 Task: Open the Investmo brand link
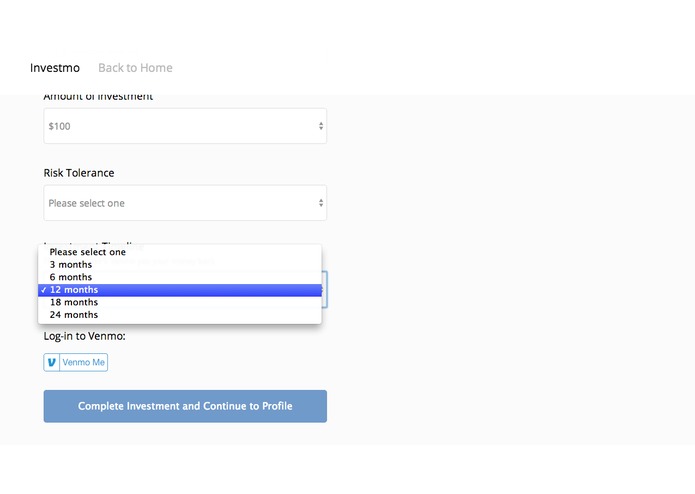55,68
